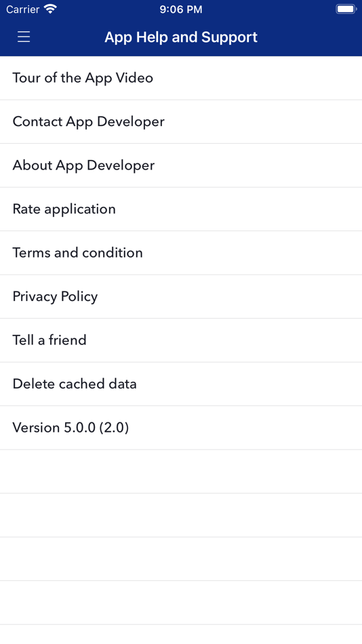362x644 pixels.
Task: Open Tour of the App Video
Action: click(x=181, y=78)
